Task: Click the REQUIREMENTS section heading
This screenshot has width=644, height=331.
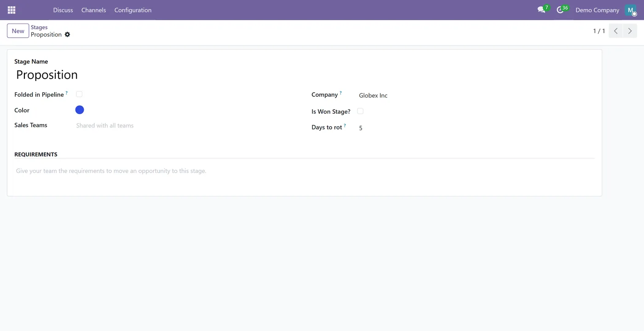Action: pyautogui.click(x=36, y=154)
